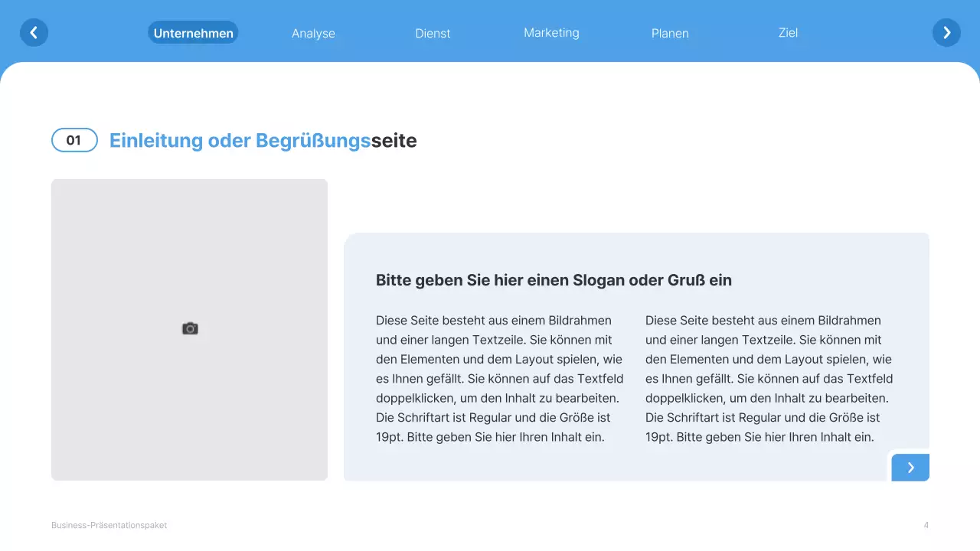Click the 01 number badge
The image size is (980, 551).
[74, 140]
